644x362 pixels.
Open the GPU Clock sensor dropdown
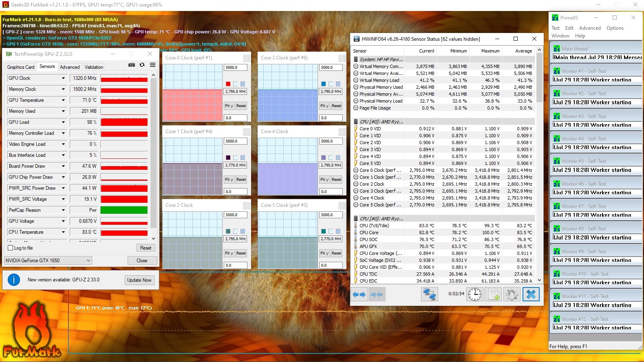pyautogui.click(x=63, y=78)
